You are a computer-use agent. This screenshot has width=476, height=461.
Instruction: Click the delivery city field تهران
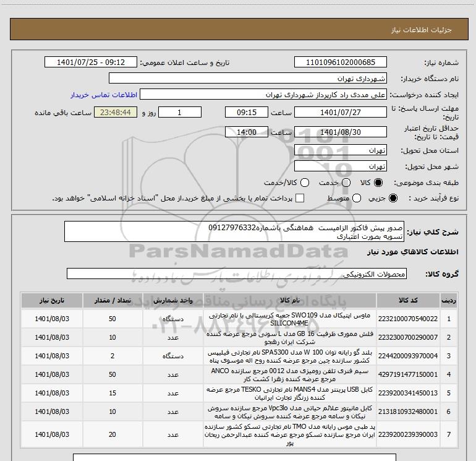[x=340, y=166]
